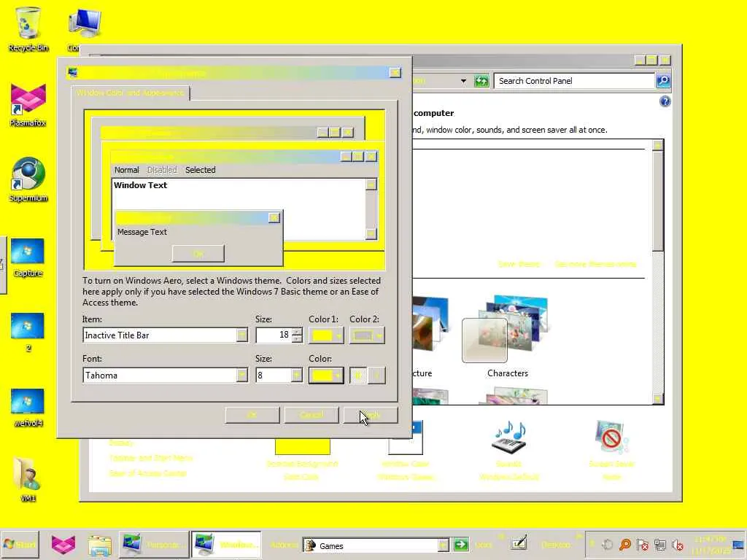This screenshot has height=560, width=747.
Task: Click the muted volume speaker tray icon
Action: tap(678, 545)
